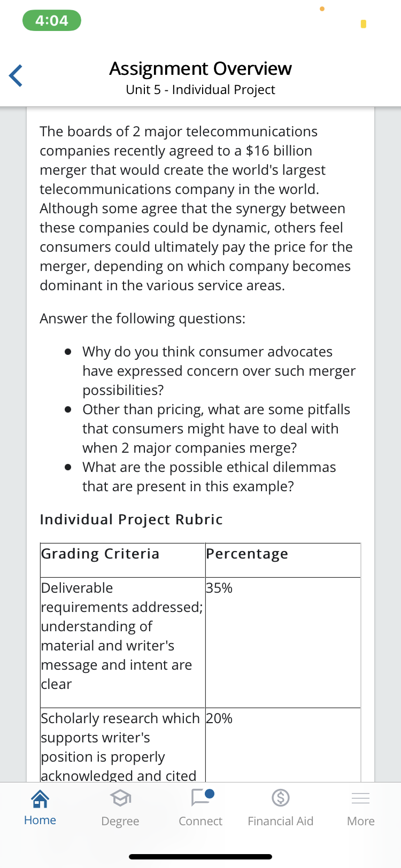
Task: Tap the back arrow chevron
Action: click(x=16, y=75)
